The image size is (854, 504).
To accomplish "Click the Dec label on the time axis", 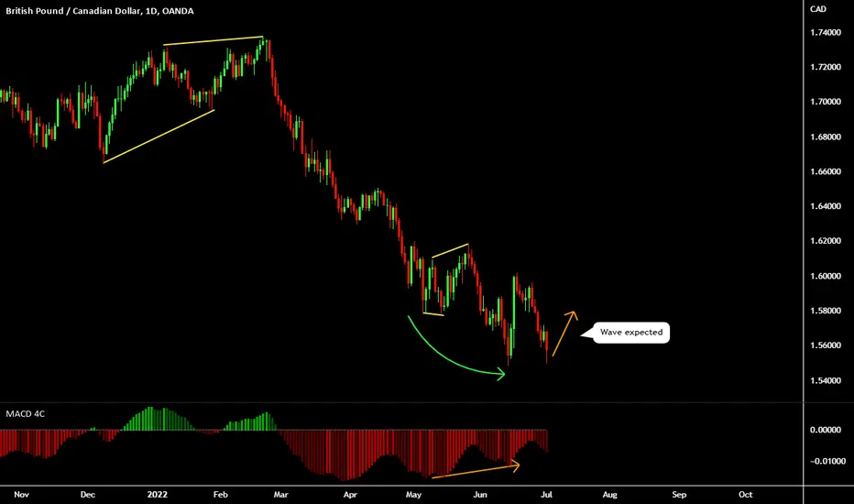I will point(88,495).
